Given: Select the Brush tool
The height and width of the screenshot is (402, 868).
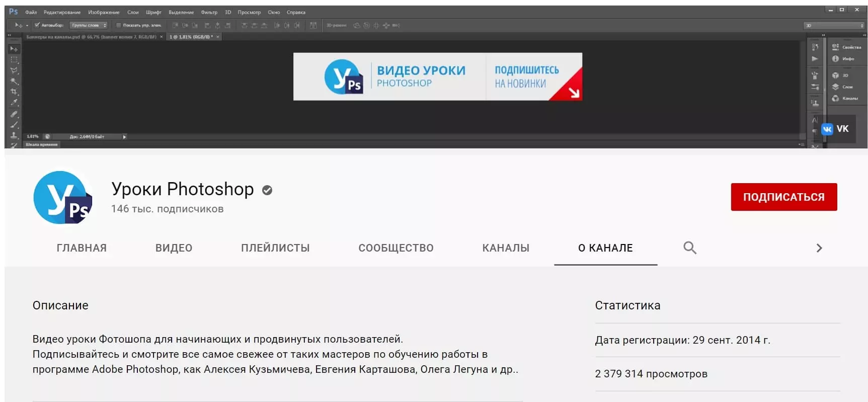Looking at the screenshot, I should (x=14, y=125).
